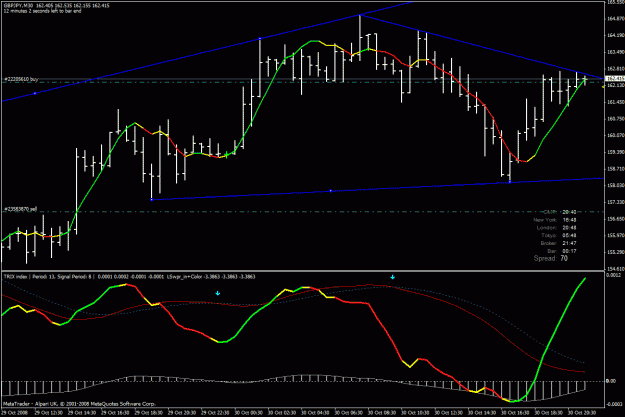The image size is (625, 417).
Task: Click the cyan down arrow near 29 Oct 22:30
Action: 218,293
